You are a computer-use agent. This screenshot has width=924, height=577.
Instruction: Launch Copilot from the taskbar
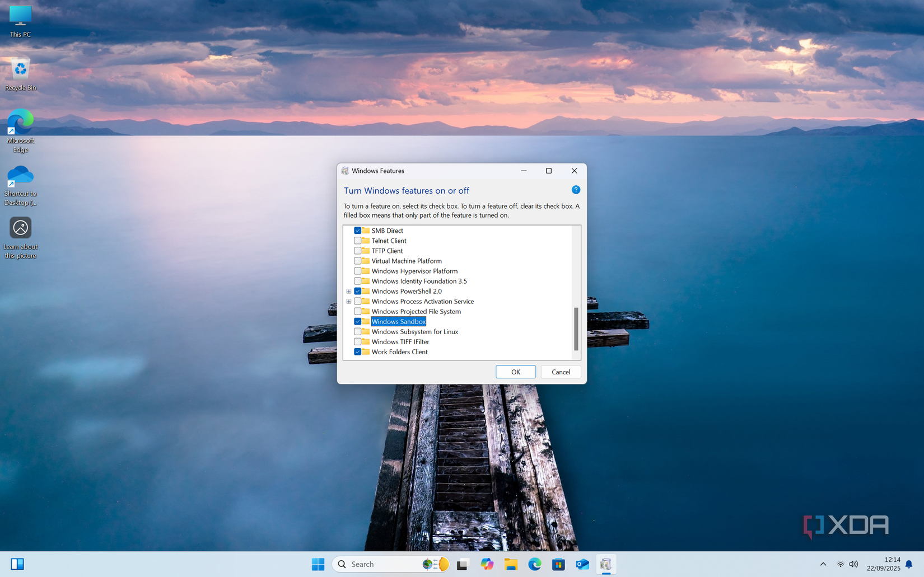487,564
